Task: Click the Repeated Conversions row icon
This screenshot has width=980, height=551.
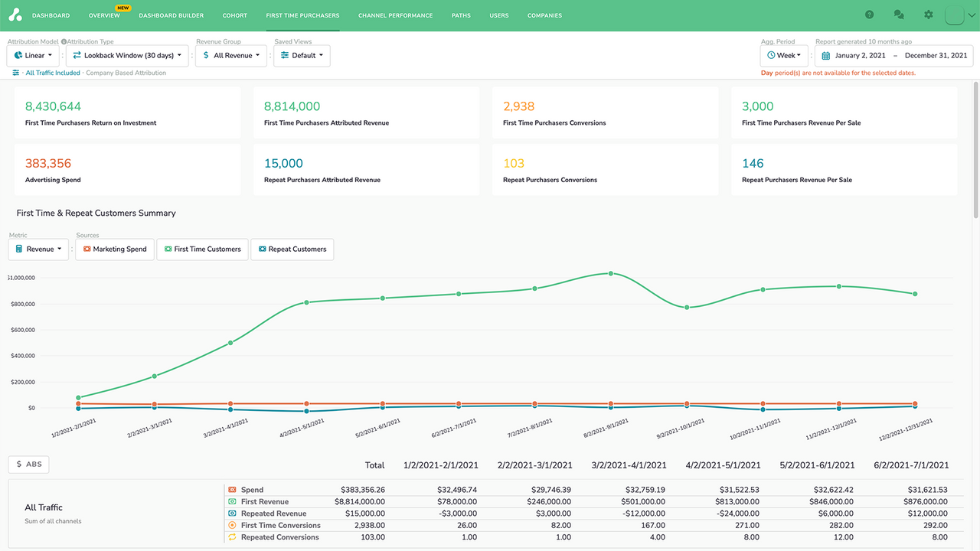Action: pos(232,537)
